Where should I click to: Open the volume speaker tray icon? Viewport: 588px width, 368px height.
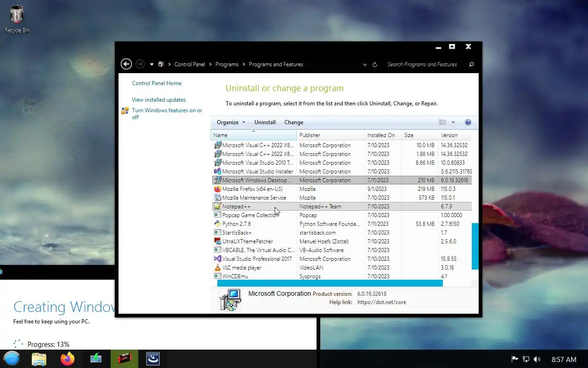tap(537, 359)
